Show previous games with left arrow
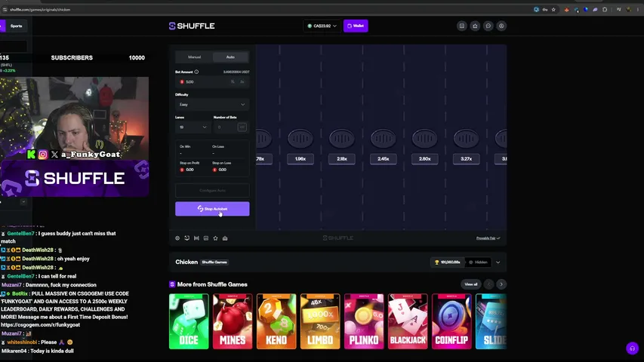Viewport: 644px width, 362px height. [x=488, y=284]
